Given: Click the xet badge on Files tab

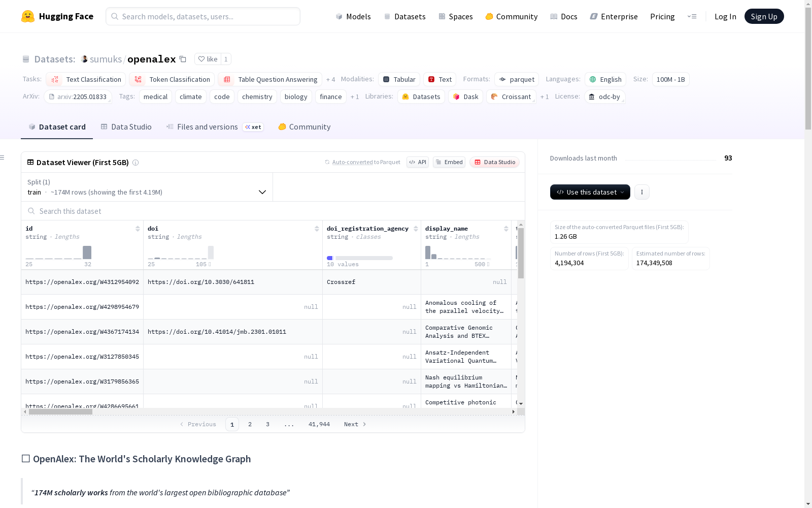Looking at the screenshot, I should tap(253, 127).
